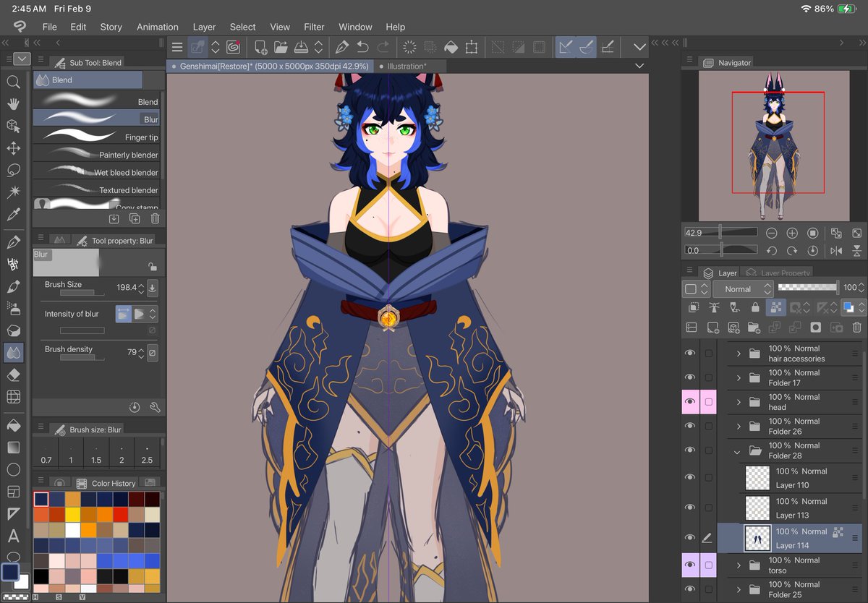Open the canvas tab list chevron
The width and height of the screenshot is (868, 603).
[639, 66]
